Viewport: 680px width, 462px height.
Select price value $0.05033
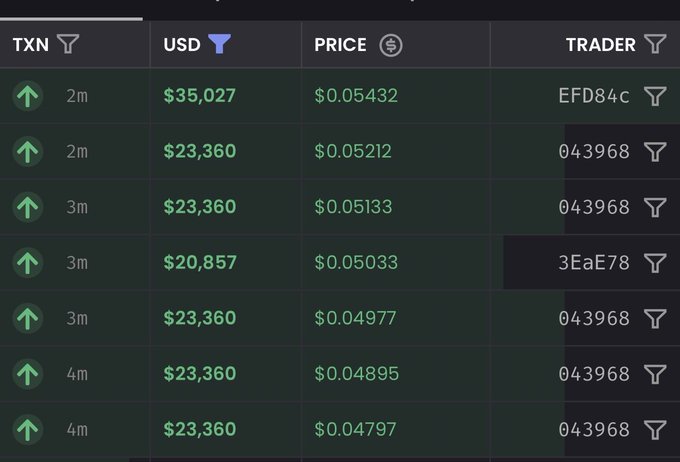(356, 262)
